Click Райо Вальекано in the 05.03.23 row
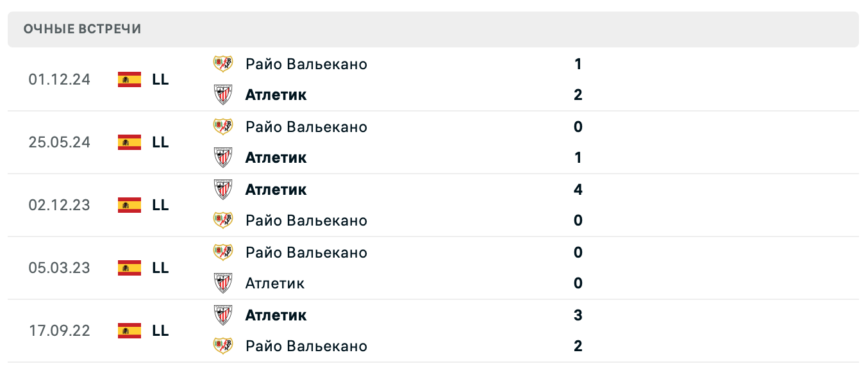868x373 pixels. pyautogui.click(x=306, y=253)
